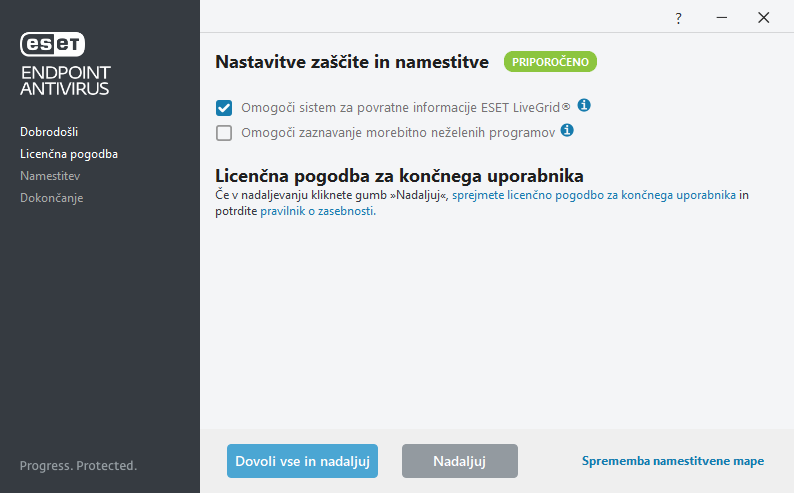Image resolution: width=794 pixels, height=493 pixels.
Task: Click the green PRIPOROČENO badge
Action: tap(550, 62)
